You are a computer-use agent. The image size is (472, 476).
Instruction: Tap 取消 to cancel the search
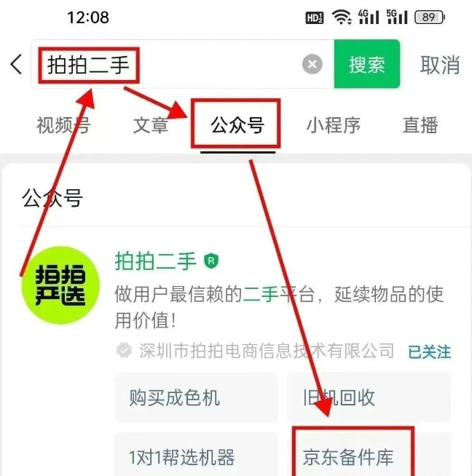pyautogui.click(x=440, y=65)
